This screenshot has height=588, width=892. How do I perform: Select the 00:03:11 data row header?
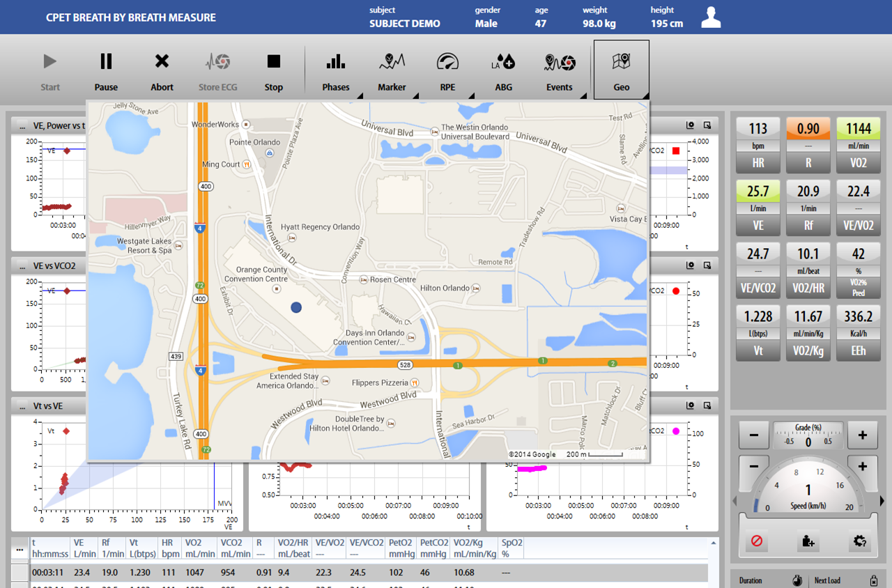pos(19,573)
